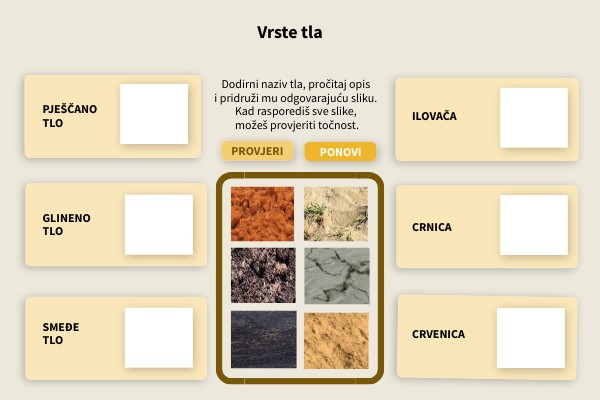Click the red-orange soil picture
This screenshot has width=600, height=400.
(x=264, y=212)
